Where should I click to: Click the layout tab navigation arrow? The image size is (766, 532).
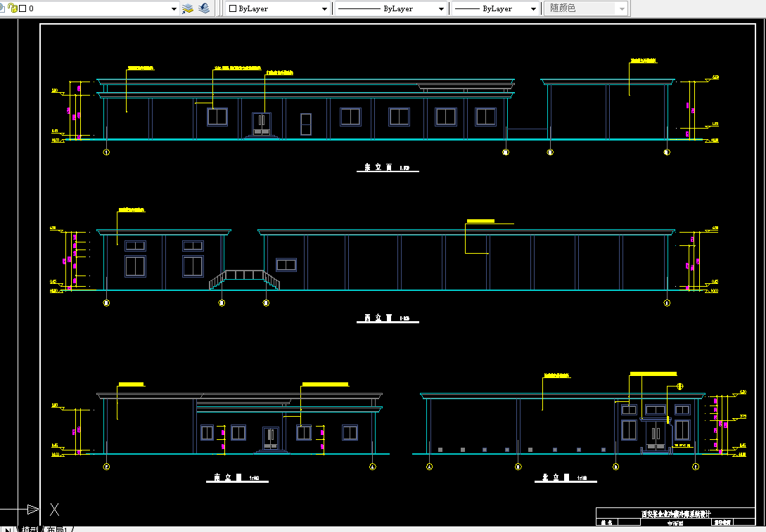(x=7, y=529)
